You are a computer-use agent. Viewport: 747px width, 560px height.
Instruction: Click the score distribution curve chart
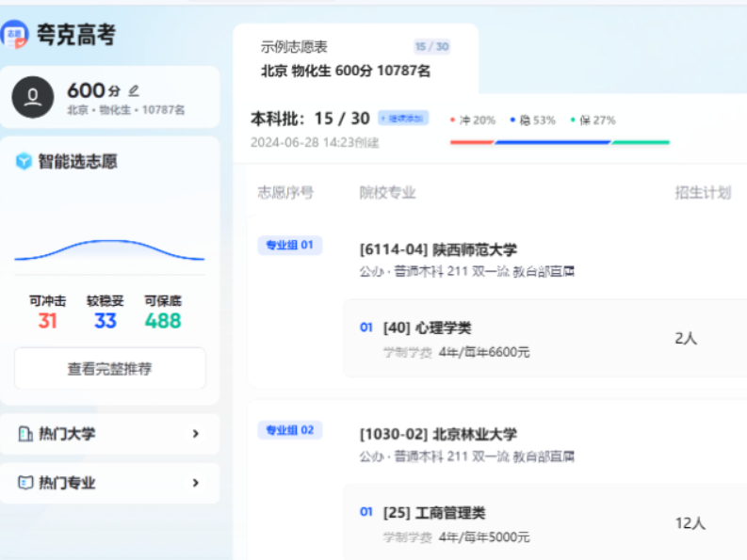[x=109, y=249]
